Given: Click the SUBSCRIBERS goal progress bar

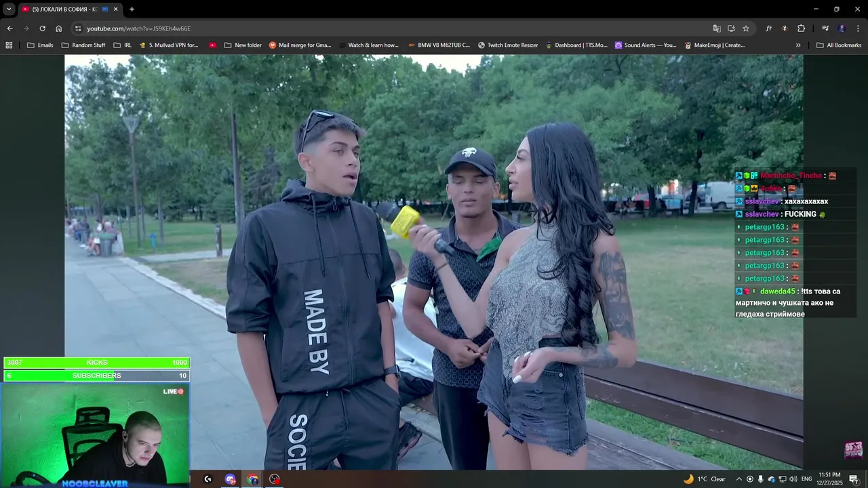Looking at the screenshot, I should click(x=96, y=375).
